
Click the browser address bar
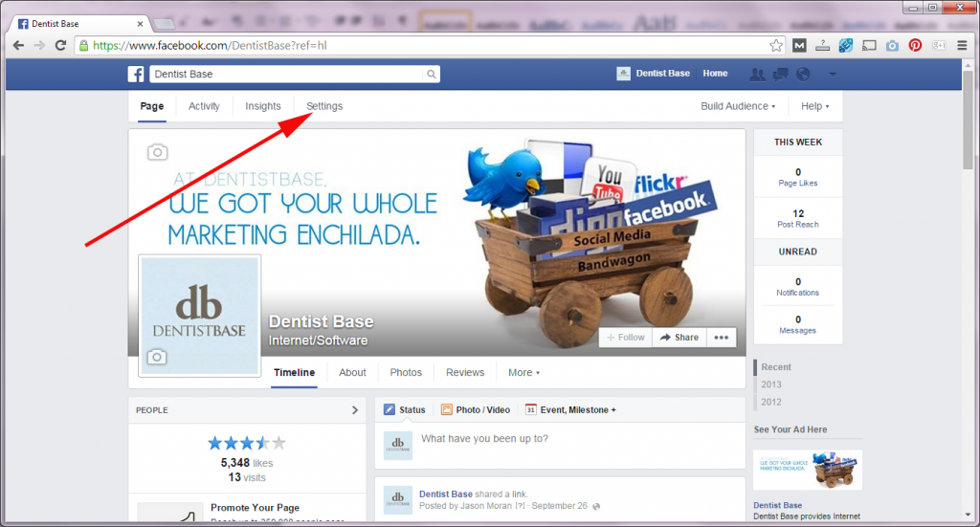(428, 46)
